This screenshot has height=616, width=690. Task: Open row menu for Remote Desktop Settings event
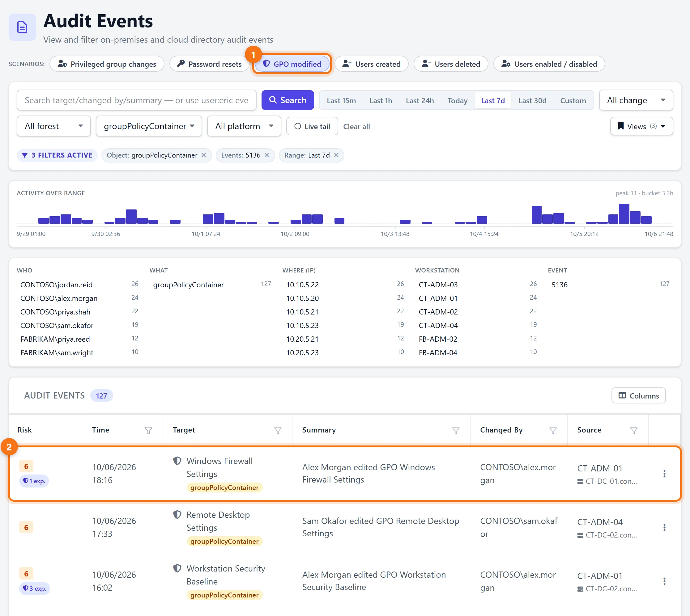(664, 527)
